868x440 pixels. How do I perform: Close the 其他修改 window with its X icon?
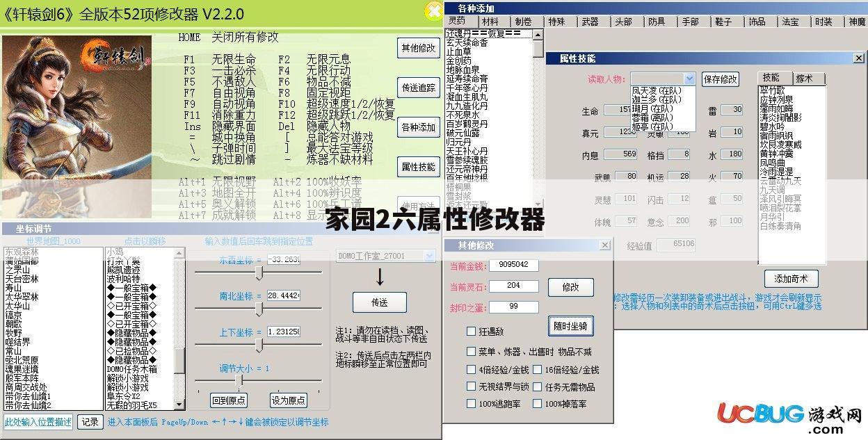[x=605, y=245]
